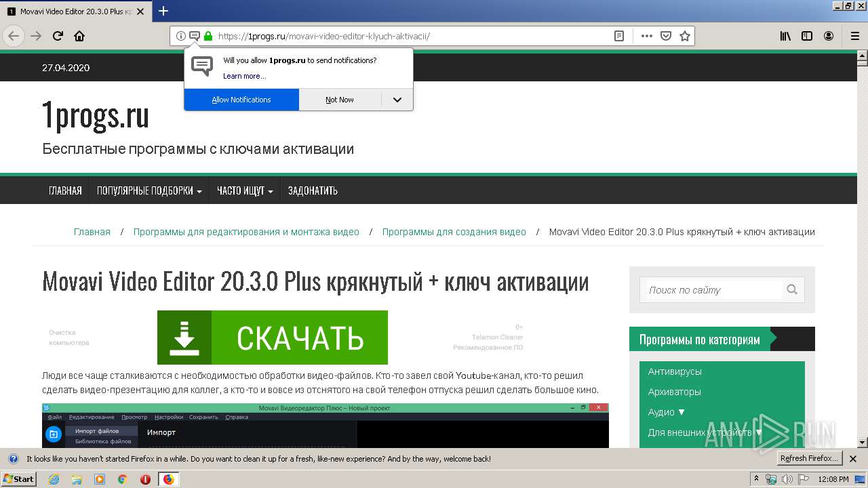Click the URL address bar

coord(414,36)
